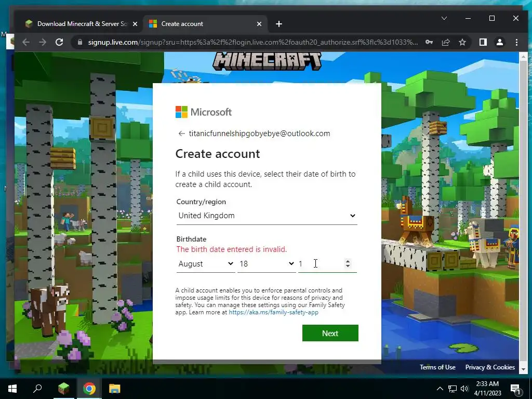Click the page scrollbar up arrow
The width and height of the screenshot is (532, 399).
523,57
